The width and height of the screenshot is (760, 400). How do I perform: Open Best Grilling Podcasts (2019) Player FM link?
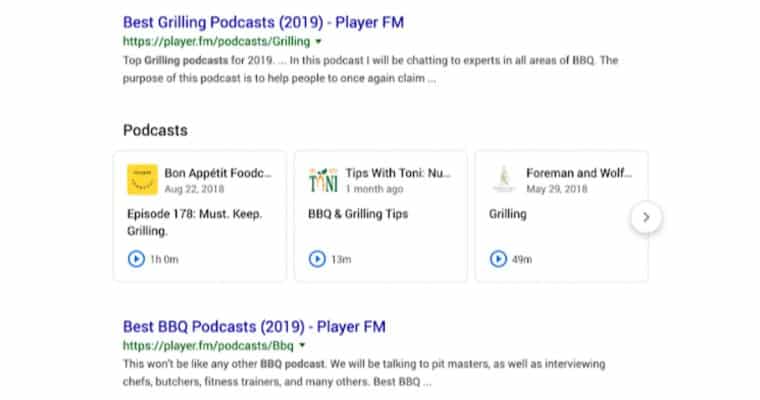pos(263,22)
